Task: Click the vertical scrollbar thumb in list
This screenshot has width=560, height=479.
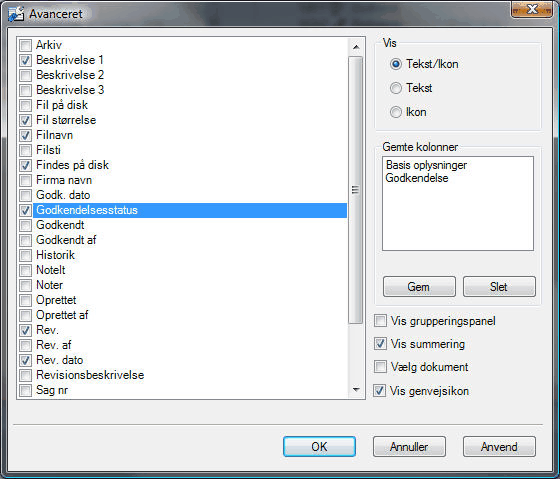Action: pyautogui.click(x=355, y=190)
